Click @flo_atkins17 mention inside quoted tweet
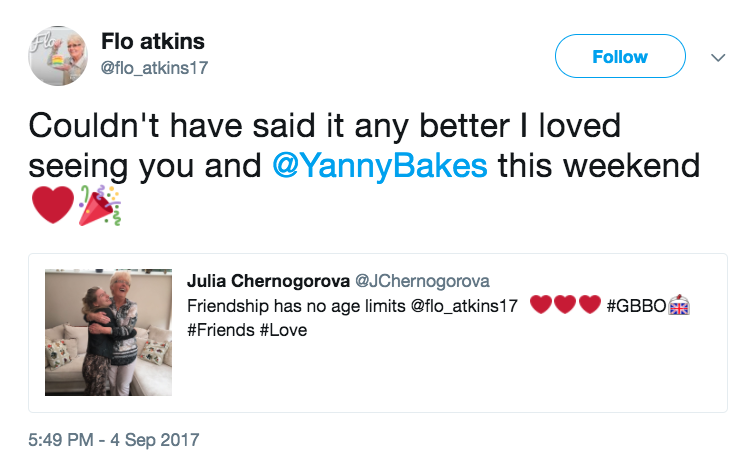The height and width of the screenshot is (461, 746). (x=464, y=305)
